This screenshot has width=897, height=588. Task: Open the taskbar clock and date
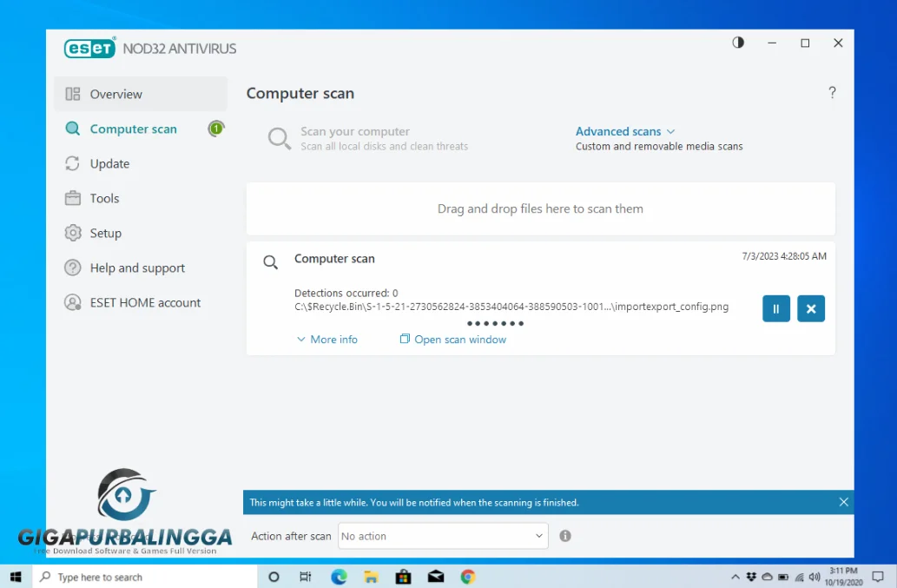coord(843,577)
